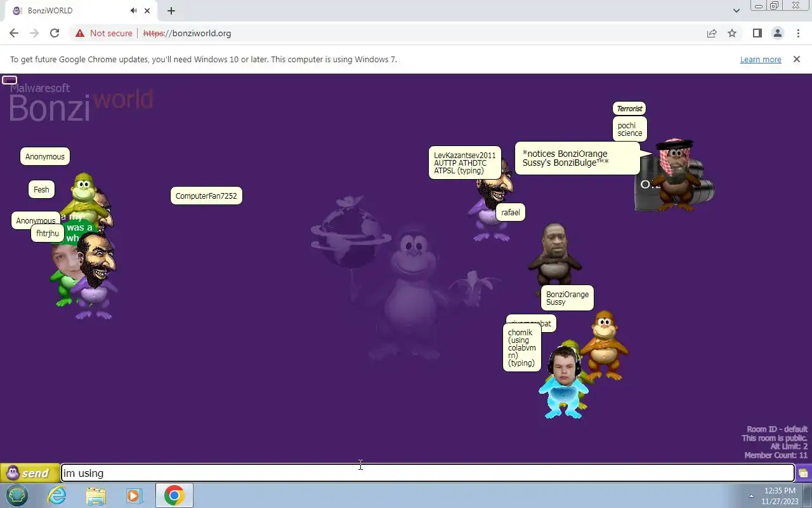Click the LevKazantsev2011 name tag
The height and width of the screenshot is (508, 812).
(x=465, y=163)
